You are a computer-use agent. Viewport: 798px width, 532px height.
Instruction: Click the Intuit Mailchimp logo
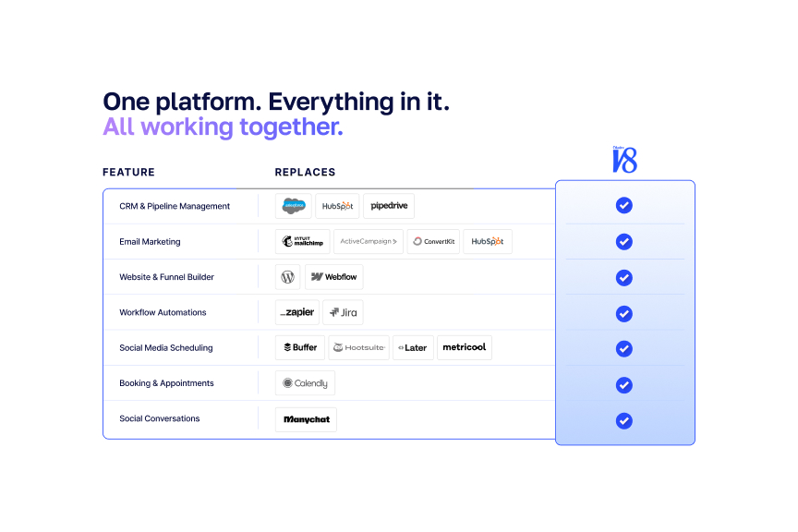pyautogui.click(x=303, y=241)
